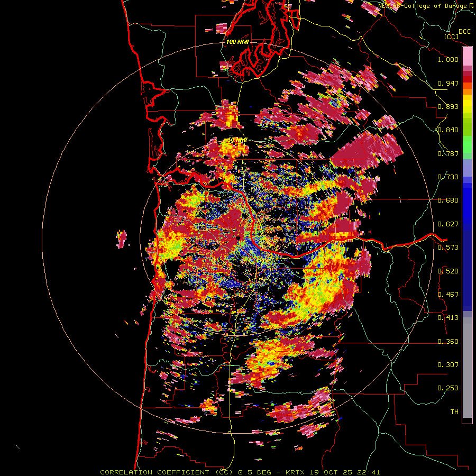Image resolution: width=476 pixels, height=476 pixels.
Task: Select the 0.840 scale label
Action: coord(448,130)
